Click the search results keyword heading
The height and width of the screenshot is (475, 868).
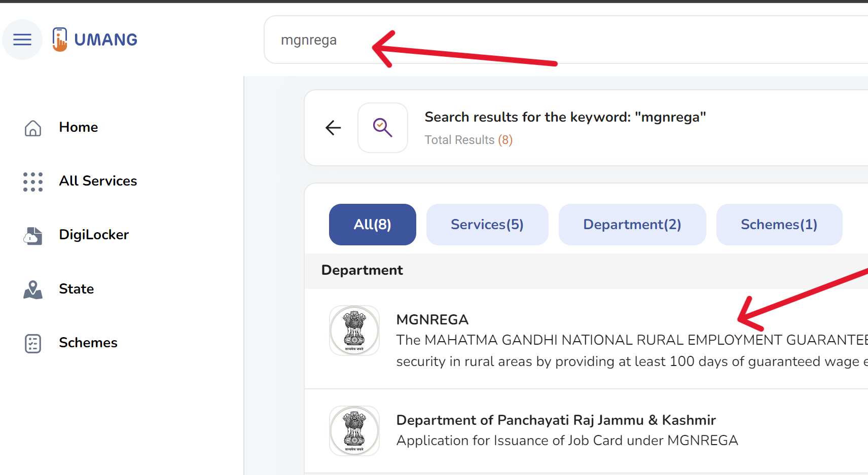[x=565, y=117]
